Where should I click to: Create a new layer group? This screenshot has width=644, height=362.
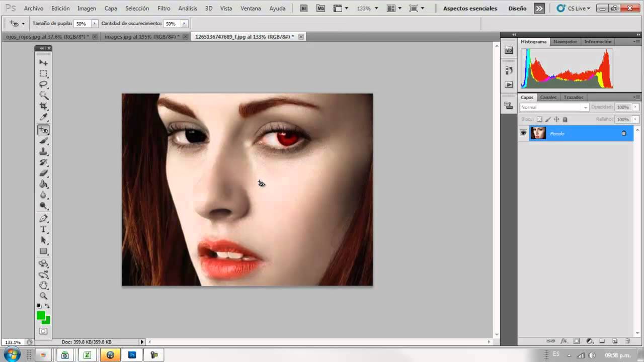(x=602, y=341)
